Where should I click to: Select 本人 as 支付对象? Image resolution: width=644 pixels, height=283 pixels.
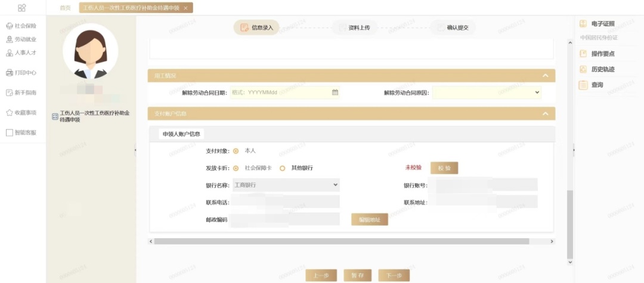click(x=236, y=151)
